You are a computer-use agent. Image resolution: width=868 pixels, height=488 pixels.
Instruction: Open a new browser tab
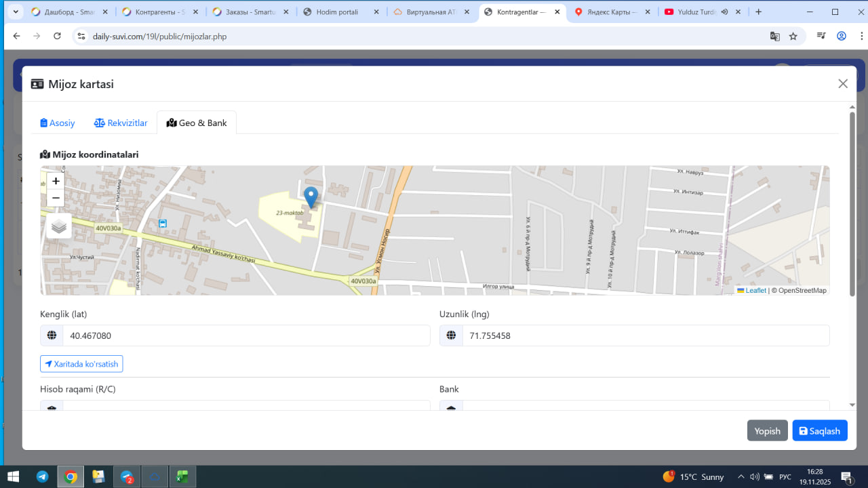pos(758,12)
